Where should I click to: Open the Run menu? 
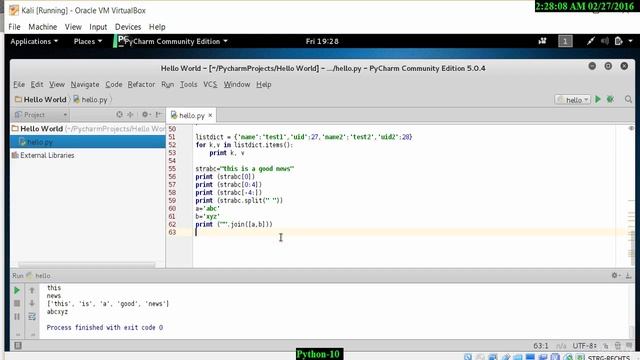pos(167,84)
